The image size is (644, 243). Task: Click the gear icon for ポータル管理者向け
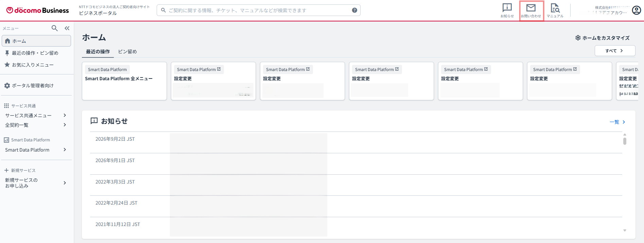7,86
